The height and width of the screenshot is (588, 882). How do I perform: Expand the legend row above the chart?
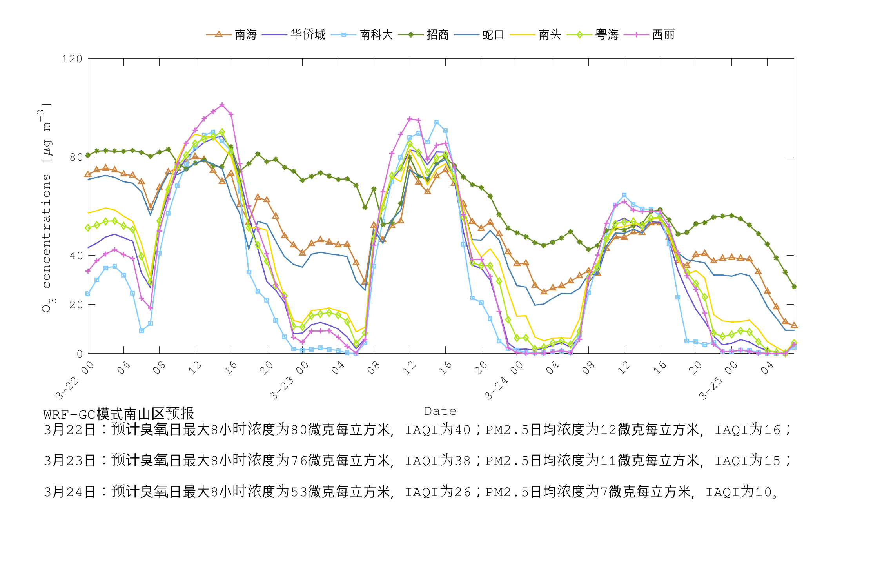(439, 34)
